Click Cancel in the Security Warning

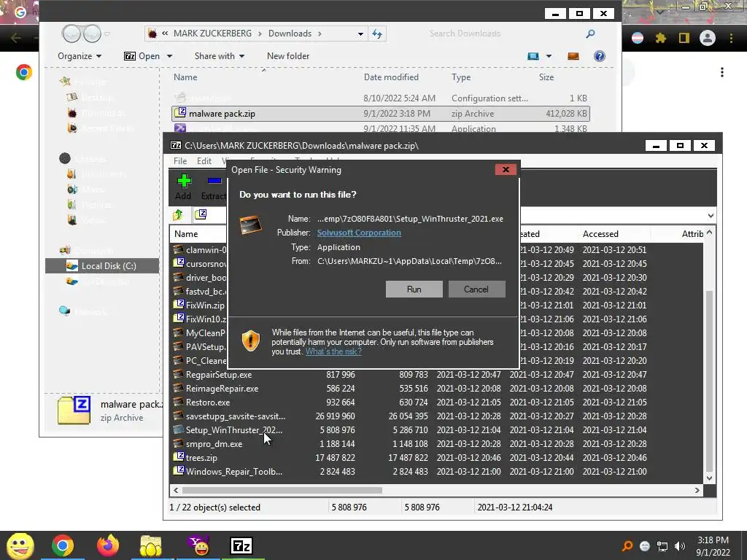click(x=476, y=289)
